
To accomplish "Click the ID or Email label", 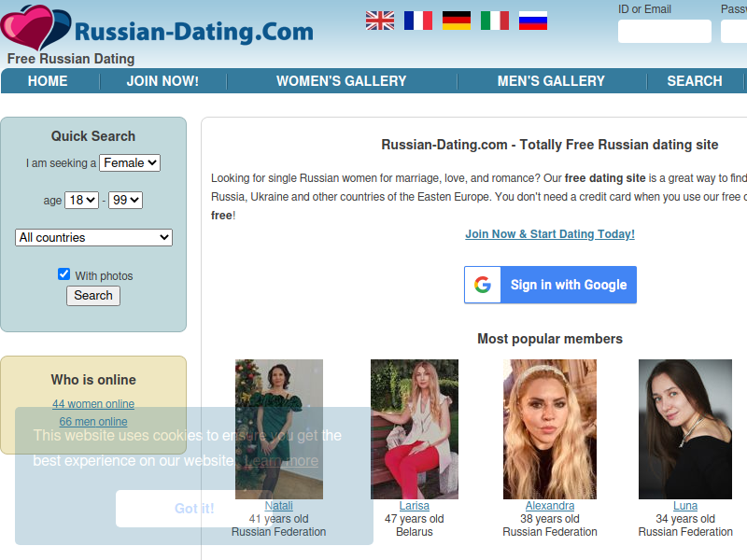I will pyautogui.click(x=644, y=9).
